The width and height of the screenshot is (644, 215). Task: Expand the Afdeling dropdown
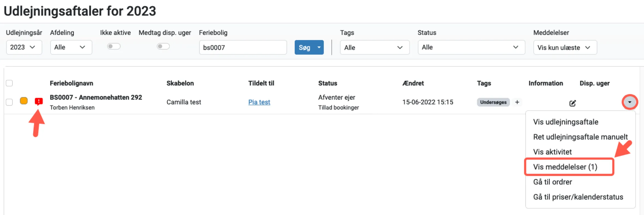[71, 47]
